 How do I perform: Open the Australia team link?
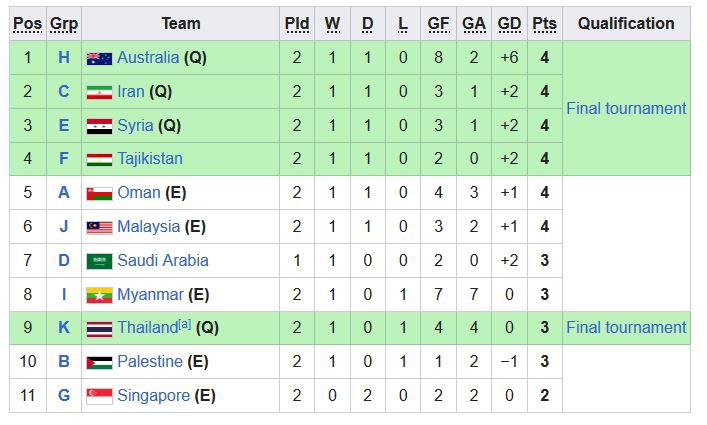tap(148, 58)
